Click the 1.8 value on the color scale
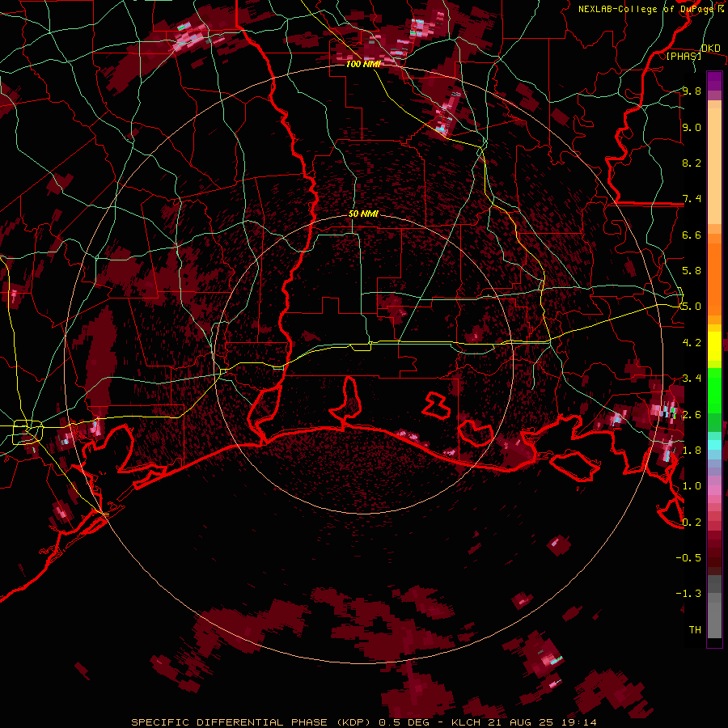Screen dimensions: 728x728 (692, 451)
